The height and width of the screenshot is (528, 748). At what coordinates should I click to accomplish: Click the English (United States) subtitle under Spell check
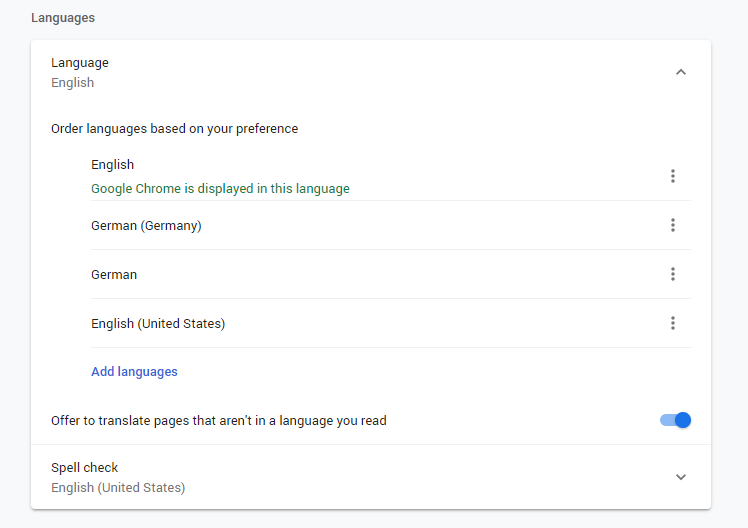point(118,488)
